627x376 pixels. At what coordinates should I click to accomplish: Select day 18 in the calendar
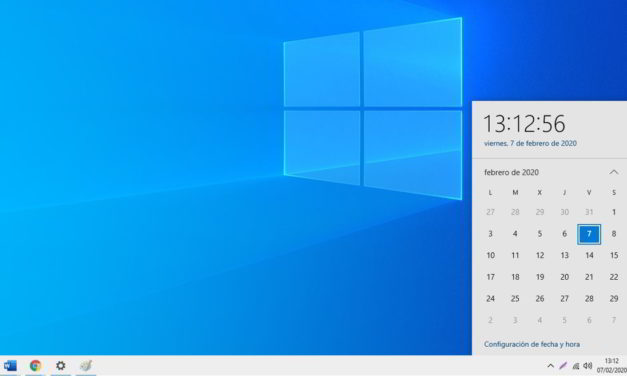point(515,277)
